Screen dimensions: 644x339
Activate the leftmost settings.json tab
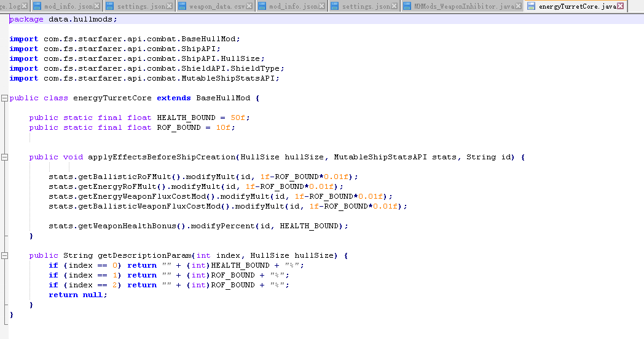[141, 6]
